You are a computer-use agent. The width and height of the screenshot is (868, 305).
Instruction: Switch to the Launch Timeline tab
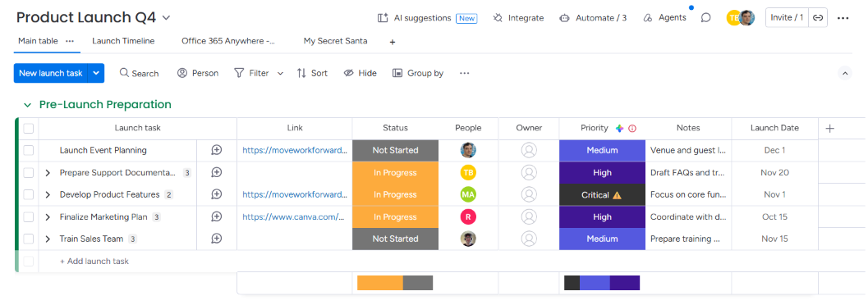point(123,41)
